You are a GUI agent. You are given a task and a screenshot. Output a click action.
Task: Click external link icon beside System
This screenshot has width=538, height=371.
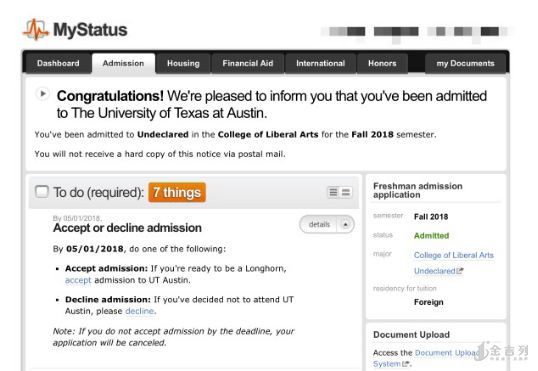click(406, 363)
